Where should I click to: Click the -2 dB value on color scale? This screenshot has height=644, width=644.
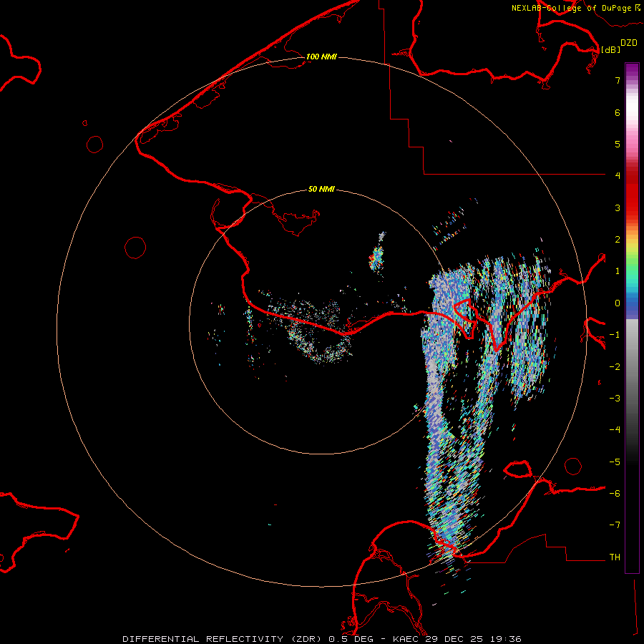coord(615,367)
